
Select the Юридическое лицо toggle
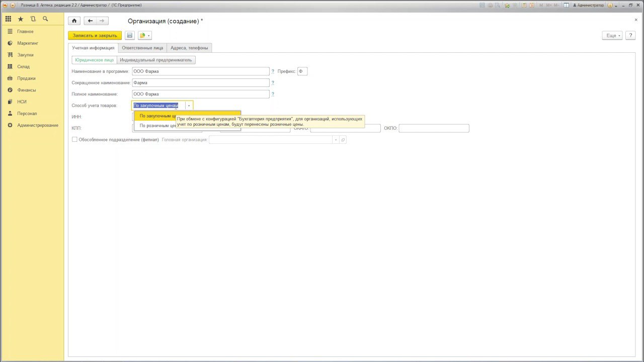pyautogui.click(x=95, y=60)
